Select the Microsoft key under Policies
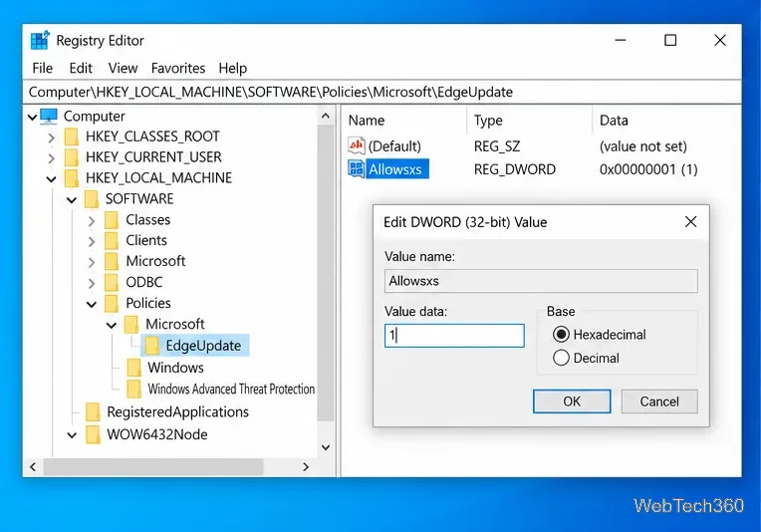The height and width of the screenshot is (532, 761). 175,324
